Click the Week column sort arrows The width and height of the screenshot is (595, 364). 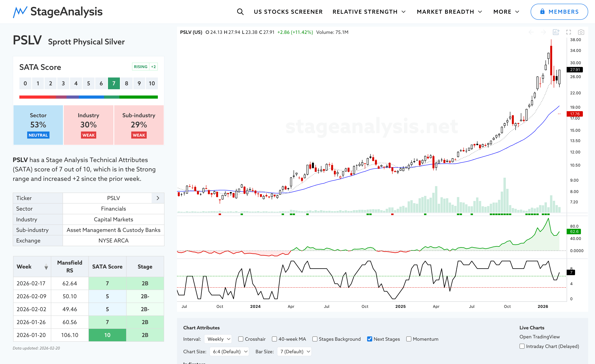46,267
